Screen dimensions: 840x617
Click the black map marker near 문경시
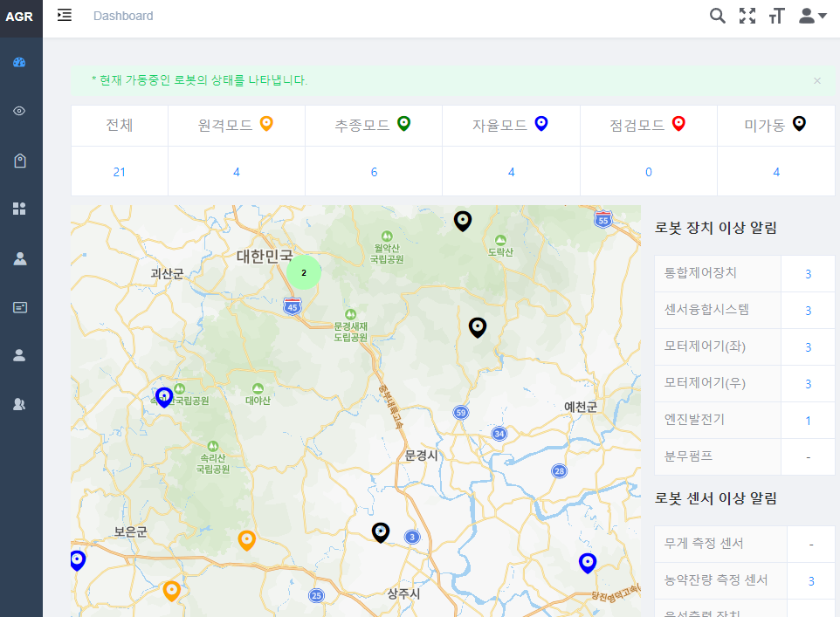point(381,531)
